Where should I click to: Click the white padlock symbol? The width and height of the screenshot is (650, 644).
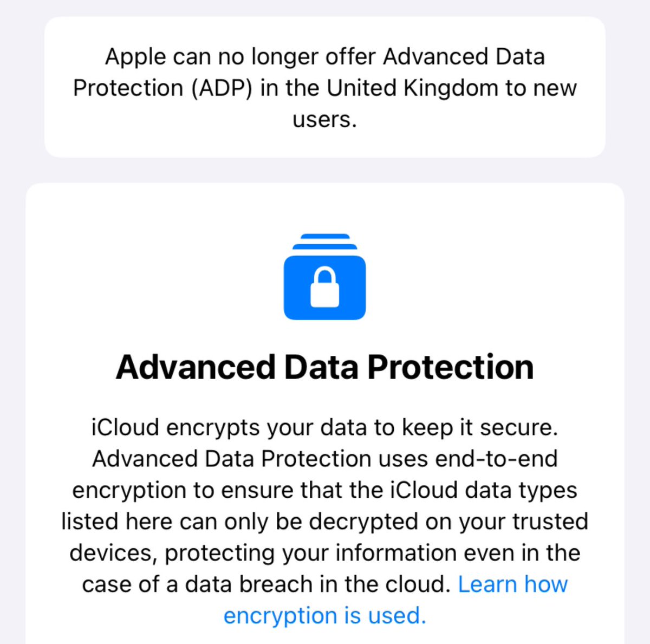coord(324,288)
